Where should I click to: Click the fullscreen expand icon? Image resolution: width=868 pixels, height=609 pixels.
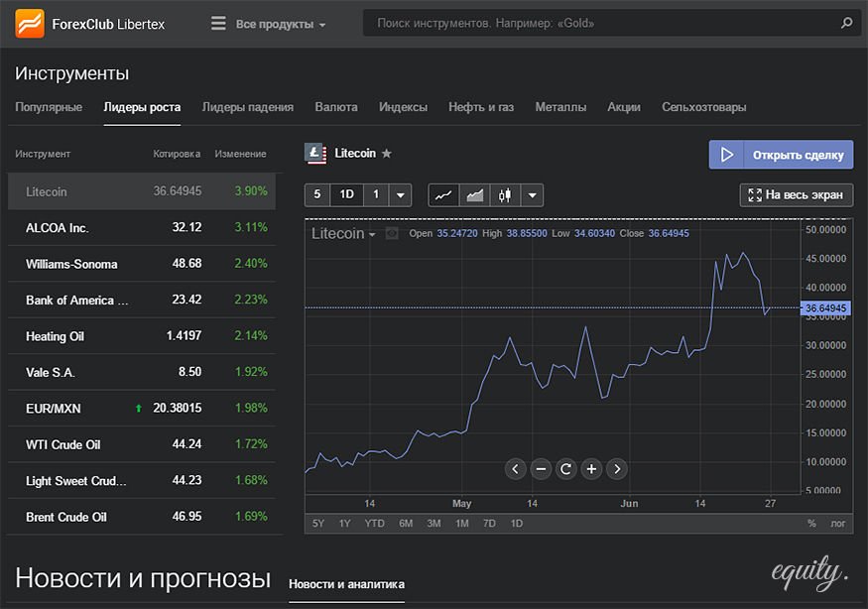click(x=755, y=194)
